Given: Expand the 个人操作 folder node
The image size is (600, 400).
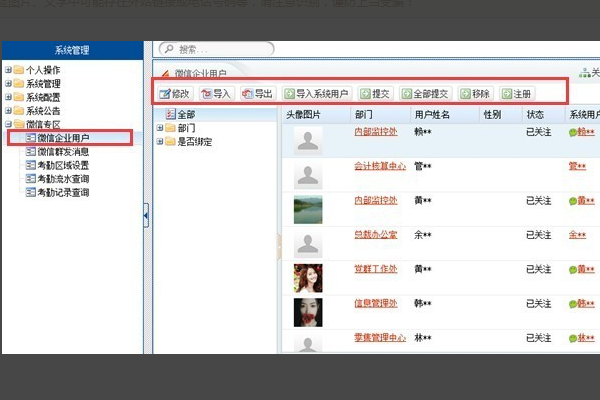Looking at the screenshot, I should (8, 70).
